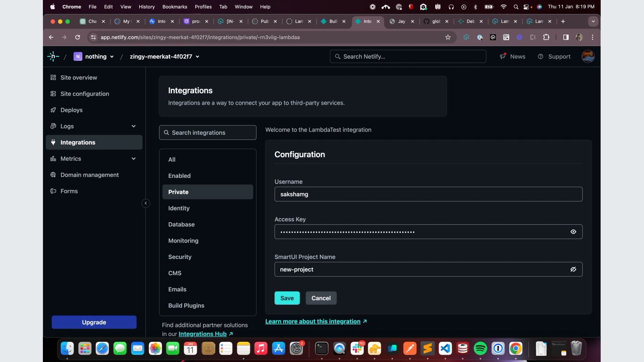
Task: Select Integrations in the left sidebar
Action: pos(94,142)
